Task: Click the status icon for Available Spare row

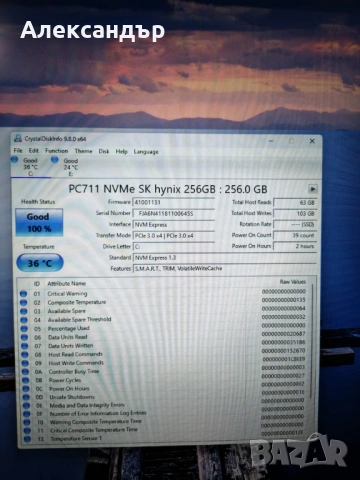Action: pyautogui.click(x=24, y=311)
